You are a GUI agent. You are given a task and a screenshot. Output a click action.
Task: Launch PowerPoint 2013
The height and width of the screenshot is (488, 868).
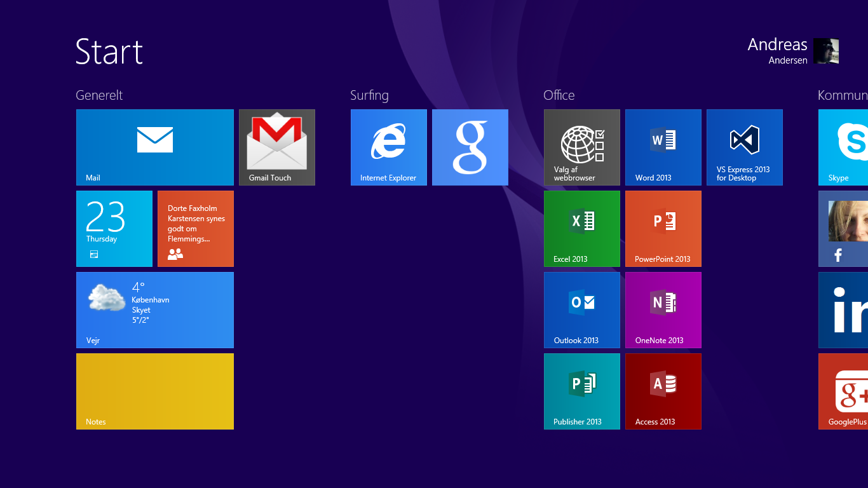(663, 229)
